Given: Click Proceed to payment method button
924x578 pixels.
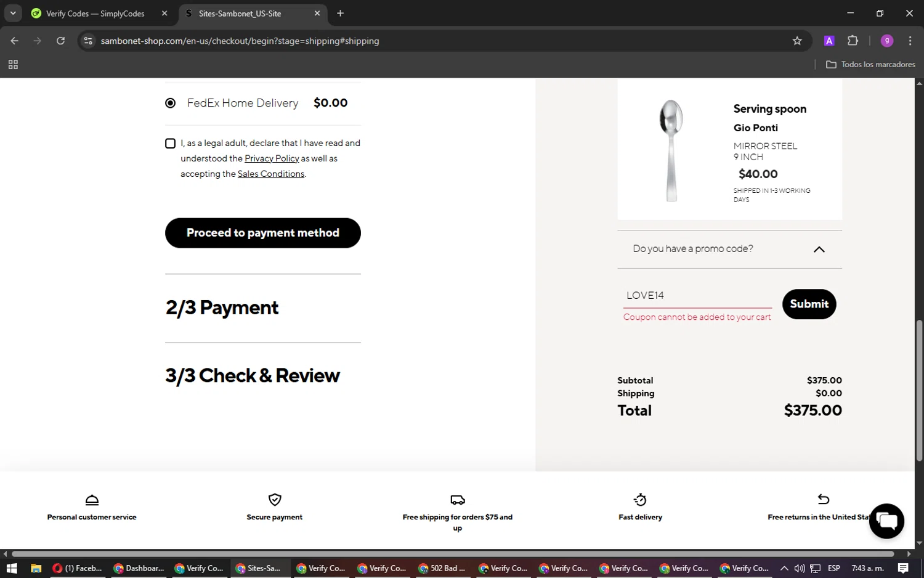Looking at the screenshot, I should coord(263,233).
